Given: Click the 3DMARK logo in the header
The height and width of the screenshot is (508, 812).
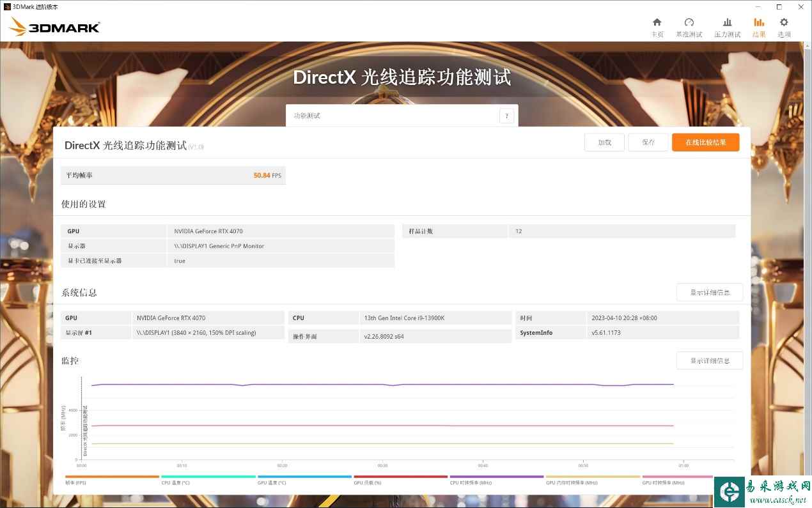Looking at the screenshot, I should (54, 27).
